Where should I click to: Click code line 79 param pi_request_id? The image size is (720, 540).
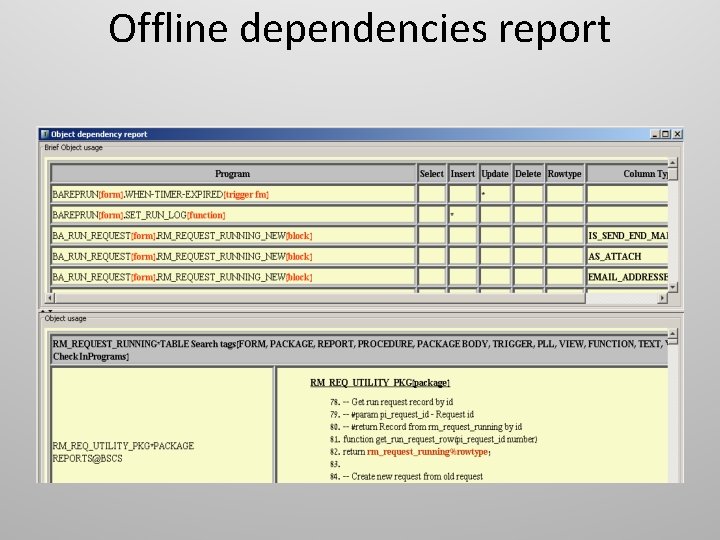402,414
